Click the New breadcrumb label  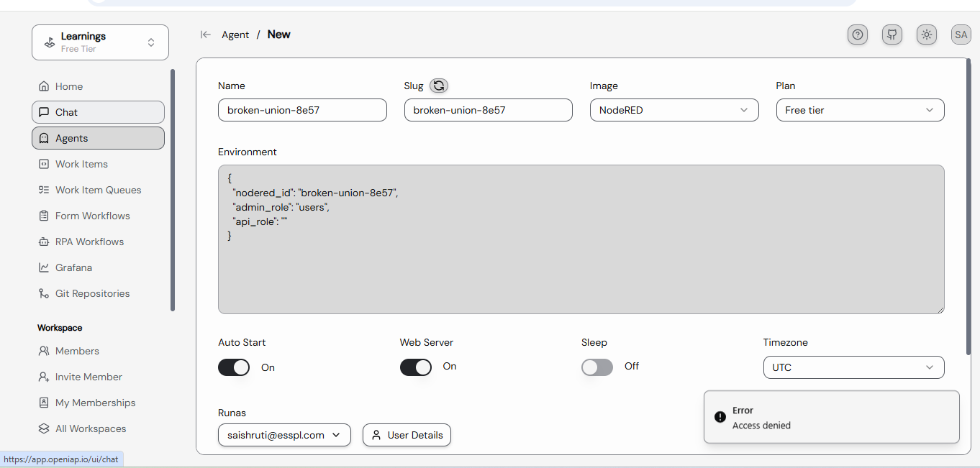[x=279, y=35]
